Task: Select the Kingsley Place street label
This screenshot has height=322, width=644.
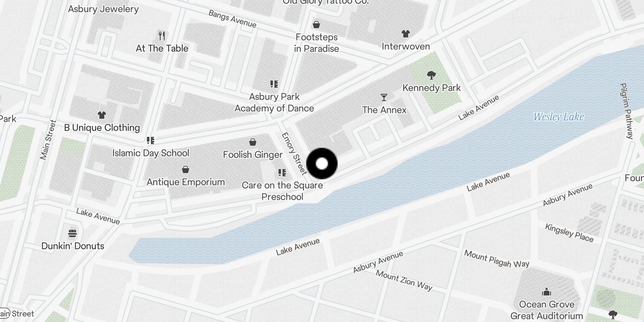Action: 569,233
